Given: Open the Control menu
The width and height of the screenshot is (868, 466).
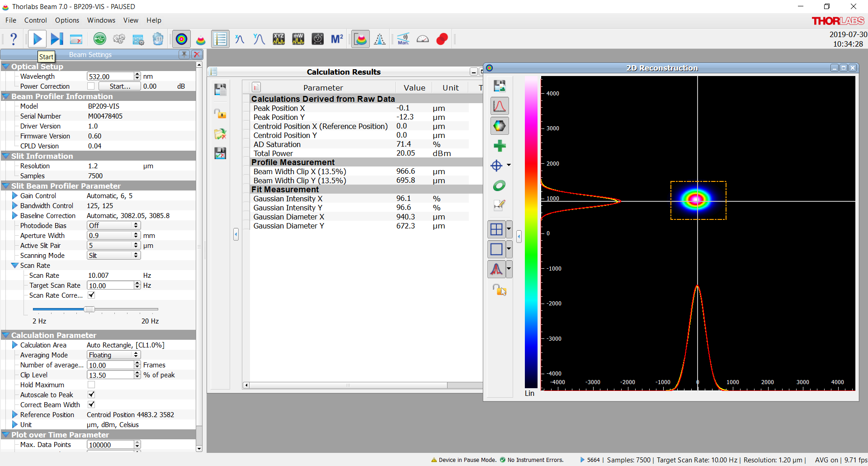Looking at the screenshot, I should (x=36, y=20).
